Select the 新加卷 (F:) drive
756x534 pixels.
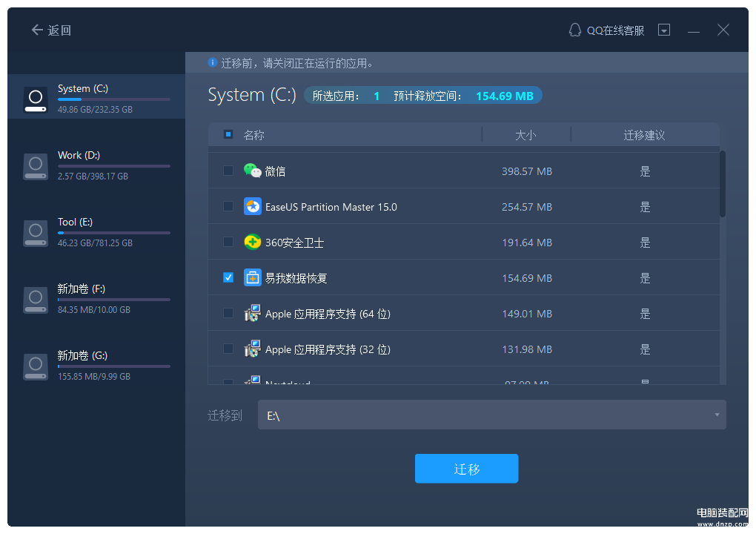point(96,299)
